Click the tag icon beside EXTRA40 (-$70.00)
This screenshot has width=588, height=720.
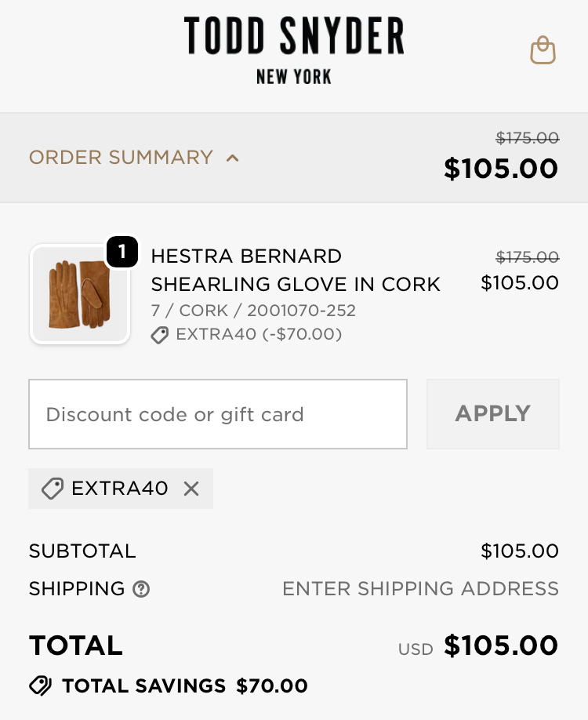tap(160, 335)
